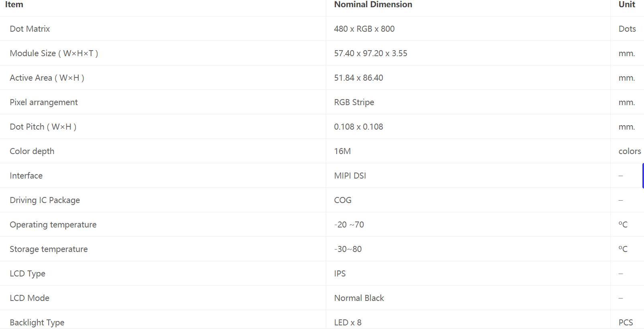Click the RGB Stripe cell

point(354,102)
